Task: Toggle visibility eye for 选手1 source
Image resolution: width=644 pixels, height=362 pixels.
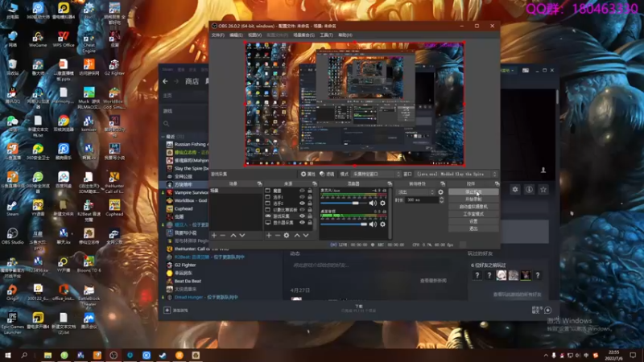Action: pyautogui.click(x=303, y=197)
